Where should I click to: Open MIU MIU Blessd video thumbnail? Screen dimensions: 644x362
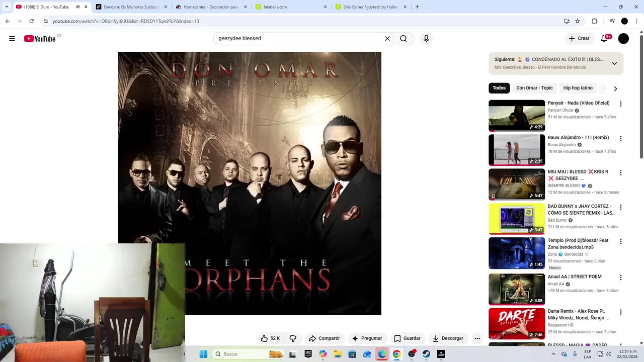click(x=517, y=184)
